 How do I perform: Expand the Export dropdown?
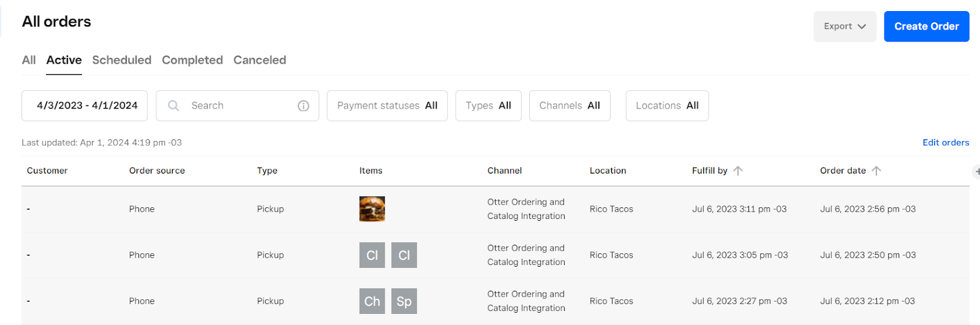845,26
